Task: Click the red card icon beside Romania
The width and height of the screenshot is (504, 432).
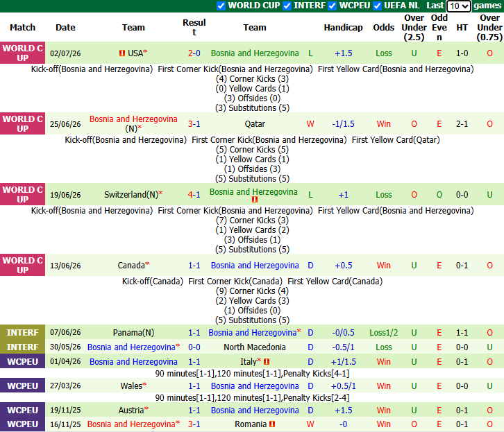Action: (272, 424)
